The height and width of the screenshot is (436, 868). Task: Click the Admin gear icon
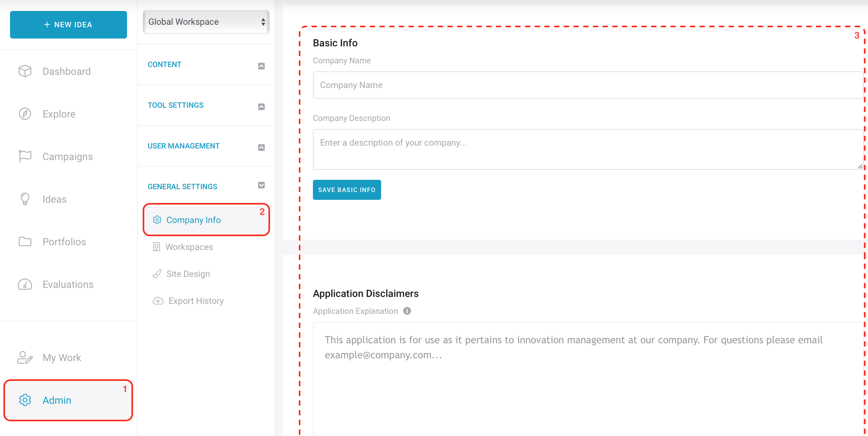tap(25, 400)
